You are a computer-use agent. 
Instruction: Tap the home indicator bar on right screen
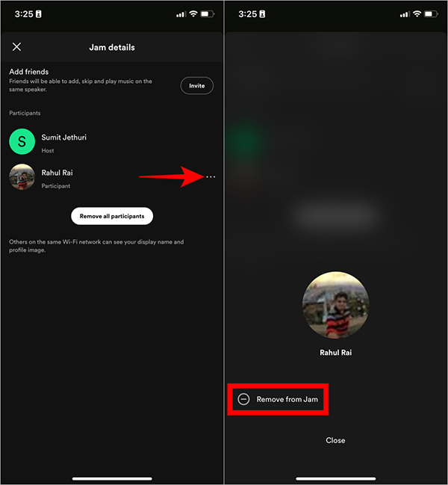pos(336,478)
